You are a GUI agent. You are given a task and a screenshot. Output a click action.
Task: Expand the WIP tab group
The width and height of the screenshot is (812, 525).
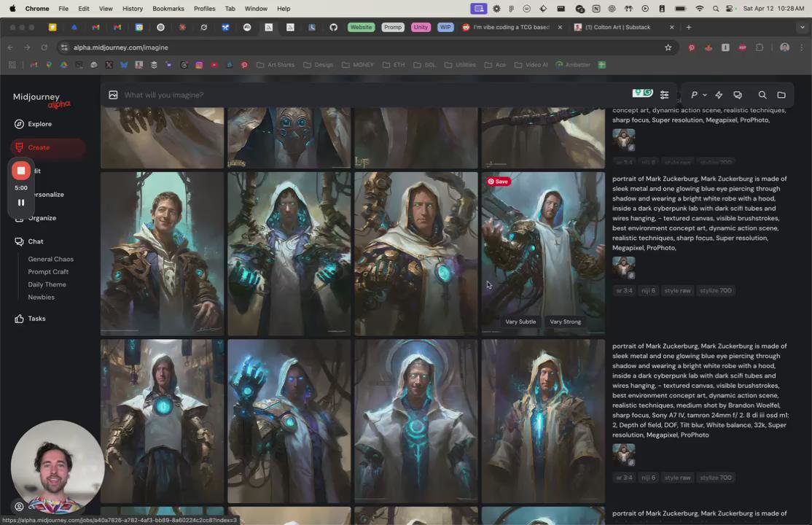coord(445,27)
